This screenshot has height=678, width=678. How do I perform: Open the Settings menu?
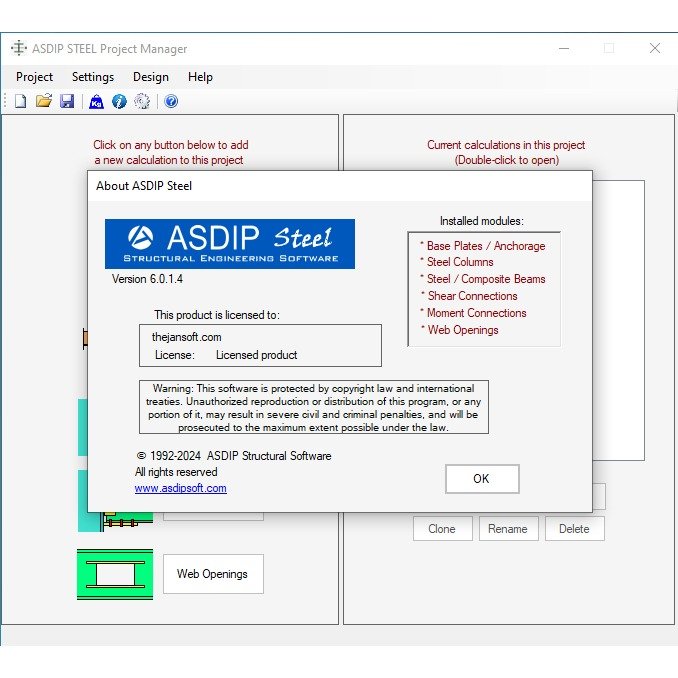tap(93, 77)
